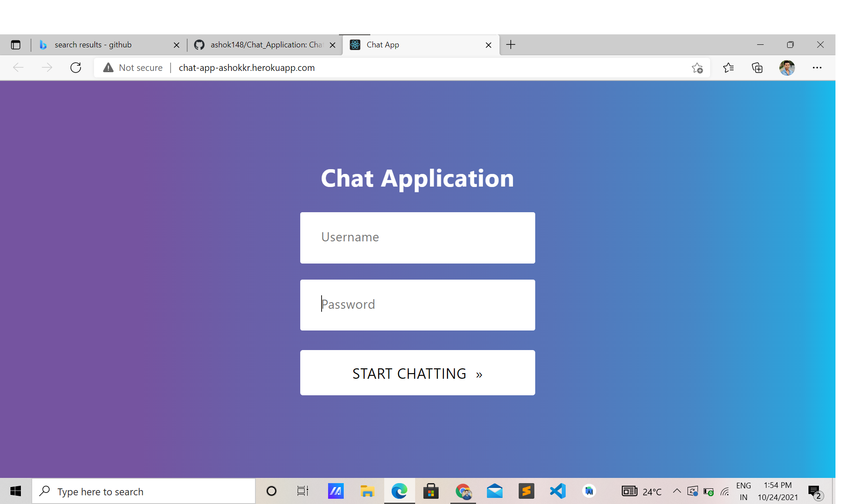Open the Mail app from taskbar
Screen dimensions: 852x504
coord(495,491)
